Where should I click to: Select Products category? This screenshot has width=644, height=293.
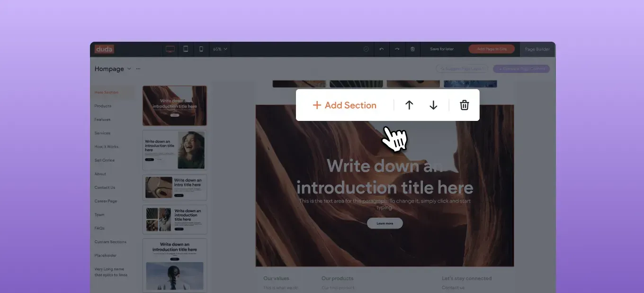point(103,106)
